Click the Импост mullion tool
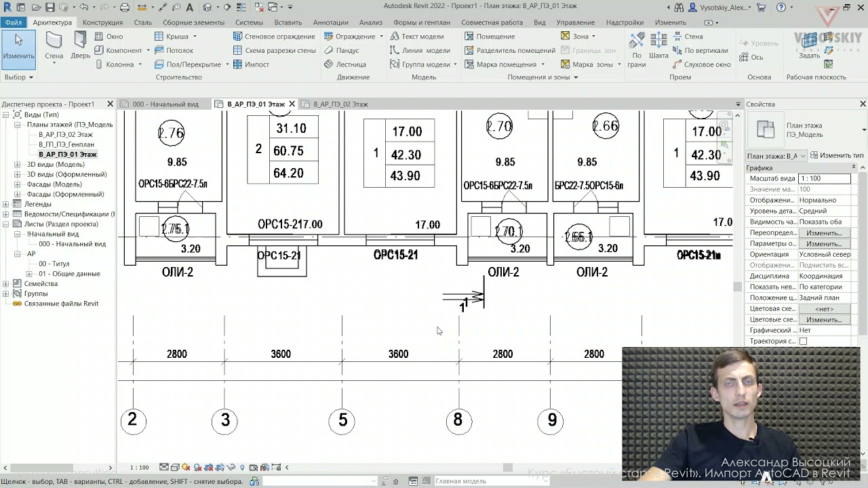Screen dimensions: 868x488 pos(251,64)
